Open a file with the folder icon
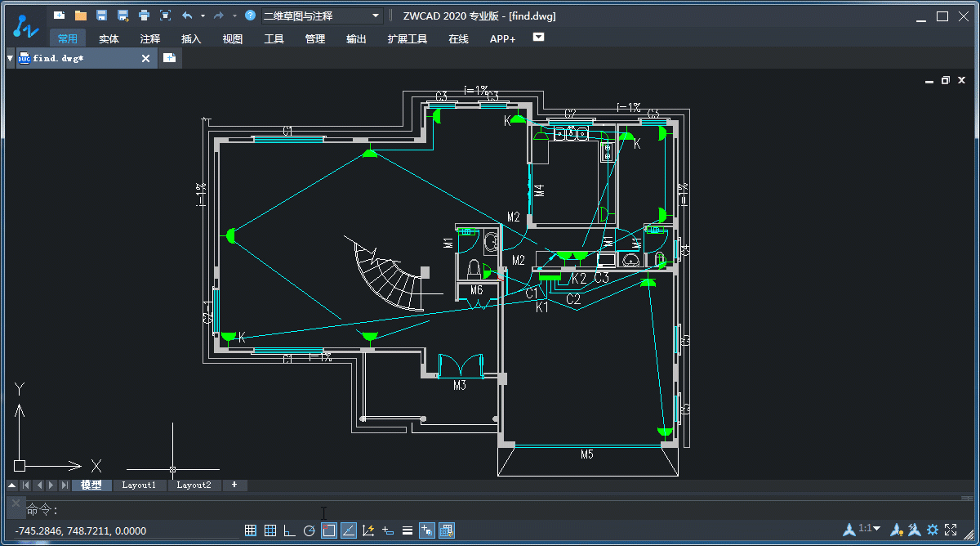 [x=80, y=16]
